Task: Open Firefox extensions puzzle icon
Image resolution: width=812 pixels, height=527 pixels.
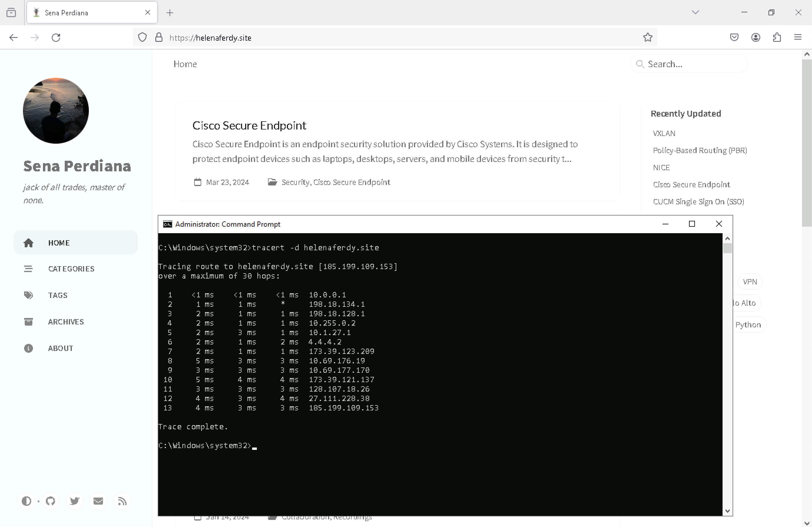Action: (x=777, y=38)
